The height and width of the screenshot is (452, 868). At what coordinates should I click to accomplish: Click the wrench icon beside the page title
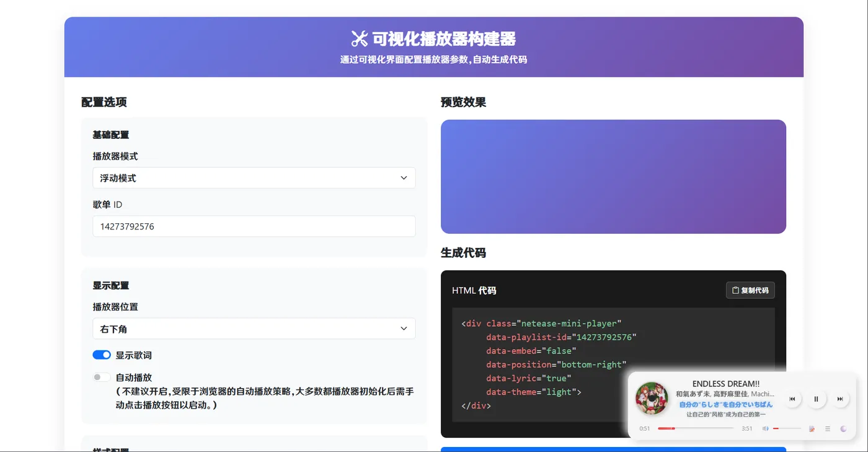[x=358, y=38]
